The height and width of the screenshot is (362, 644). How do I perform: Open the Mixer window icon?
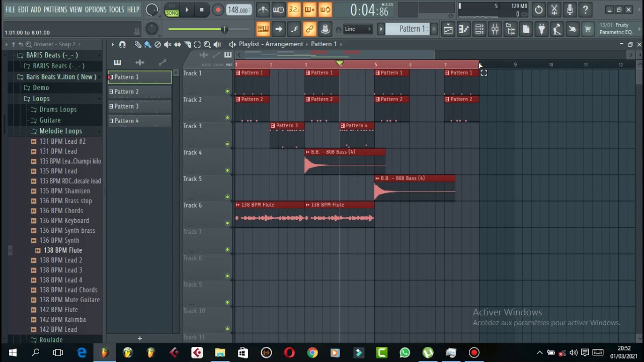pos(495,29)
